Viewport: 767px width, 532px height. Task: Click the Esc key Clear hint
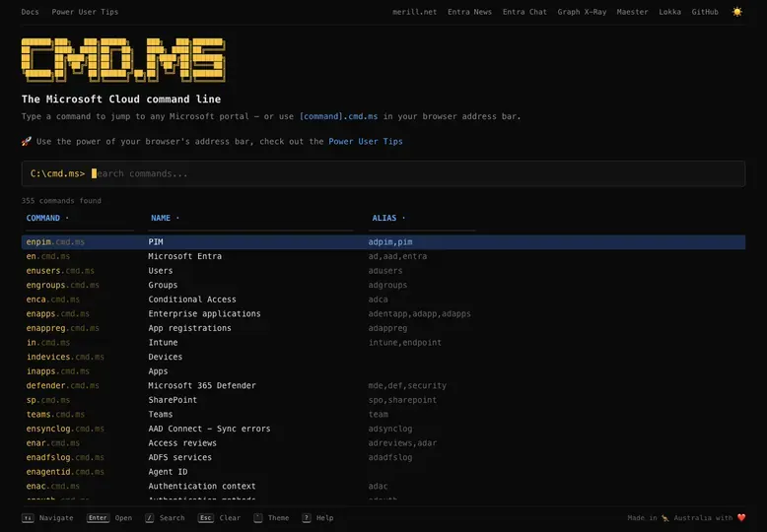(x=219, y=518)
